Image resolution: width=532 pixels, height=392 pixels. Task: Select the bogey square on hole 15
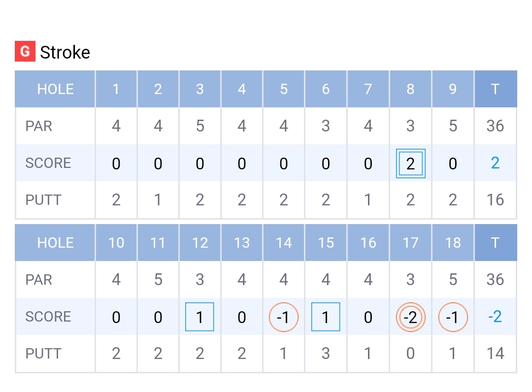(x=326, y=317)
